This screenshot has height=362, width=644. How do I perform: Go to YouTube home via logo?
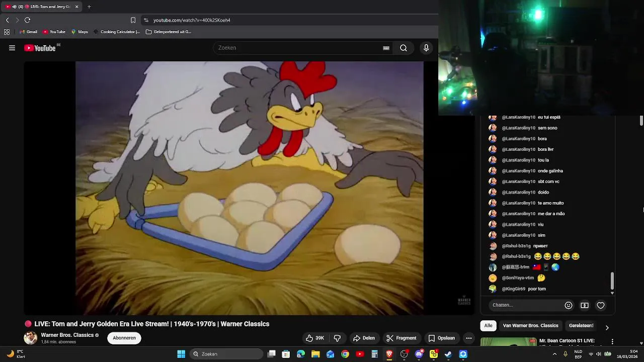(40, 48)
